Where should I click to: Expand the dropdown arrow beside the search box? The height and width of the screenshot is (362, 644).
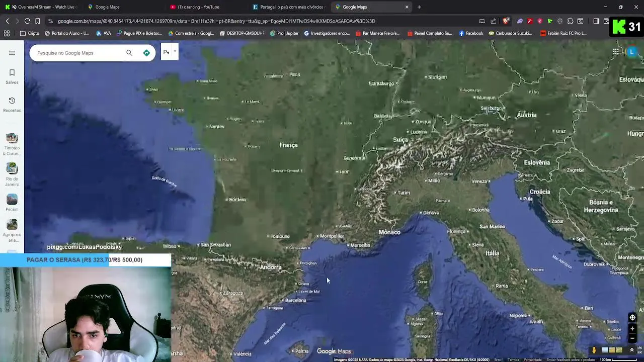click(175, 51)
